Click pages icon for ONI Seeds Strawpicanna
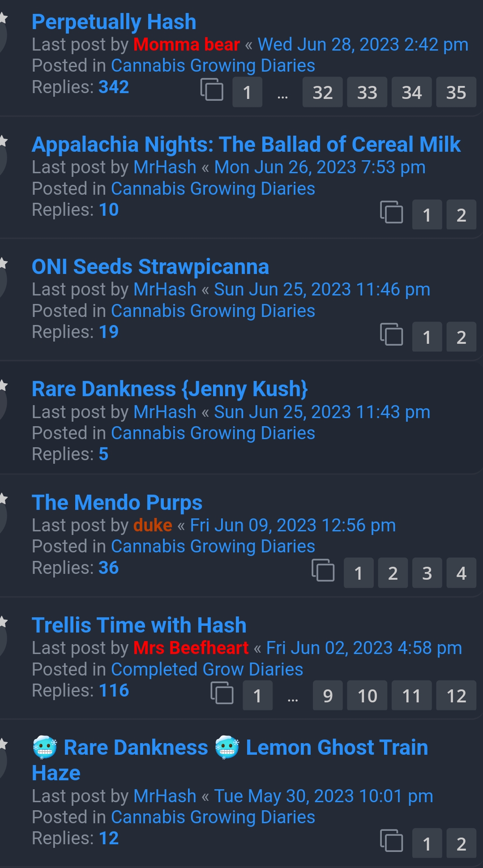The width and height of the screenshot is (483, 868). [391, 334]
